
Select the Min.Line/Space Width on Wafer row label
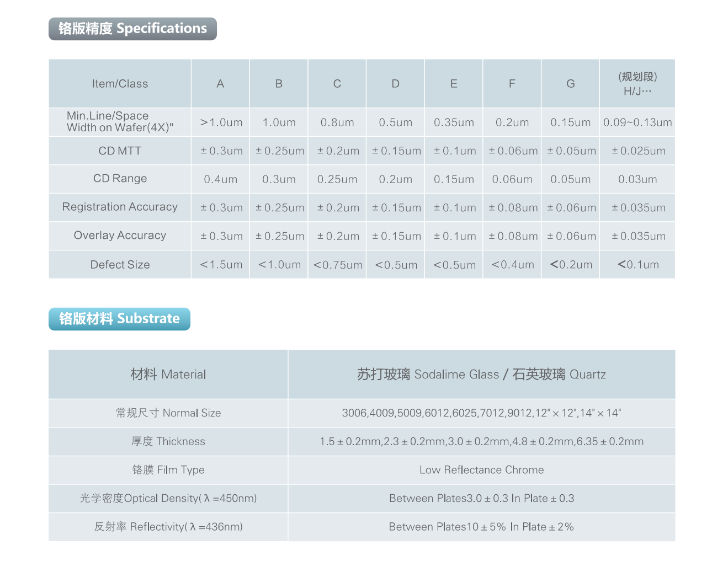[x=120, y=122]
